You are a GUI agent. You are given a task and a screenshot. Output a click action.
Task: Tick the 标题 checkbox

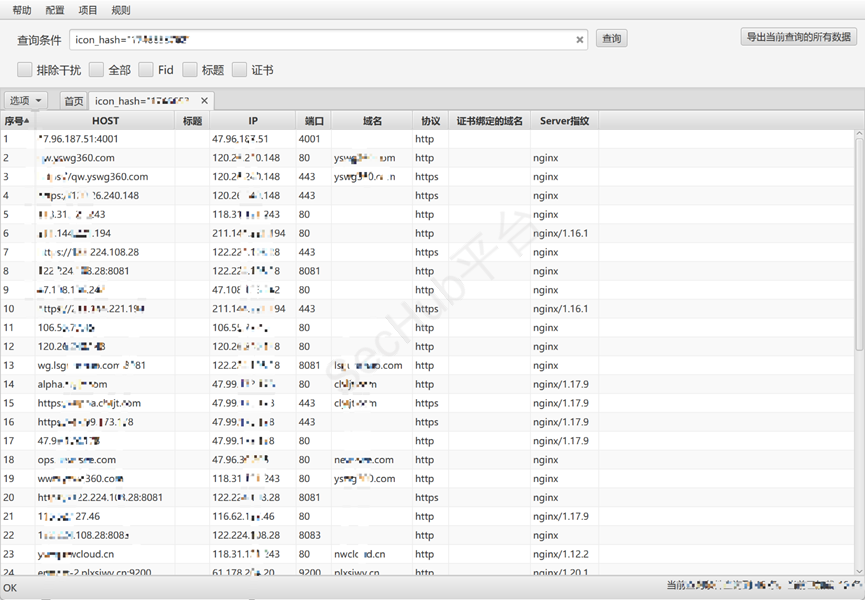pyautogui.click(x=190, y=70)
